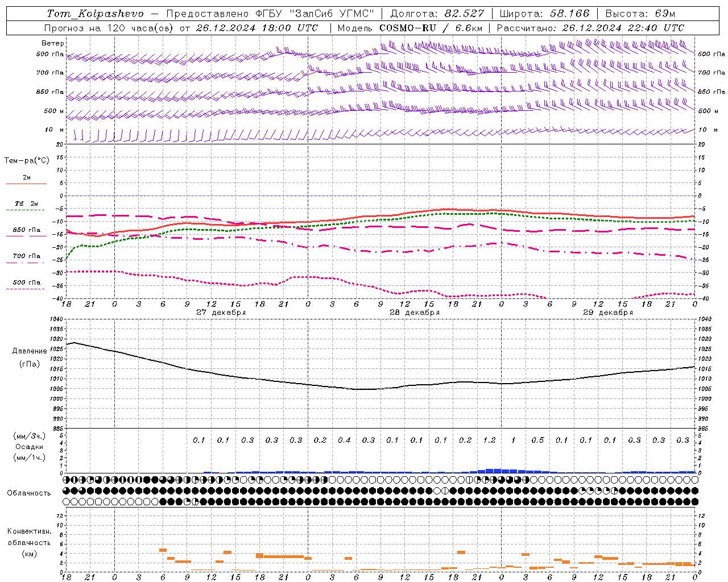Click the longitude value Долгота: 82.527
The height and width of the screenshot is (582, 728).
(437, 14)
